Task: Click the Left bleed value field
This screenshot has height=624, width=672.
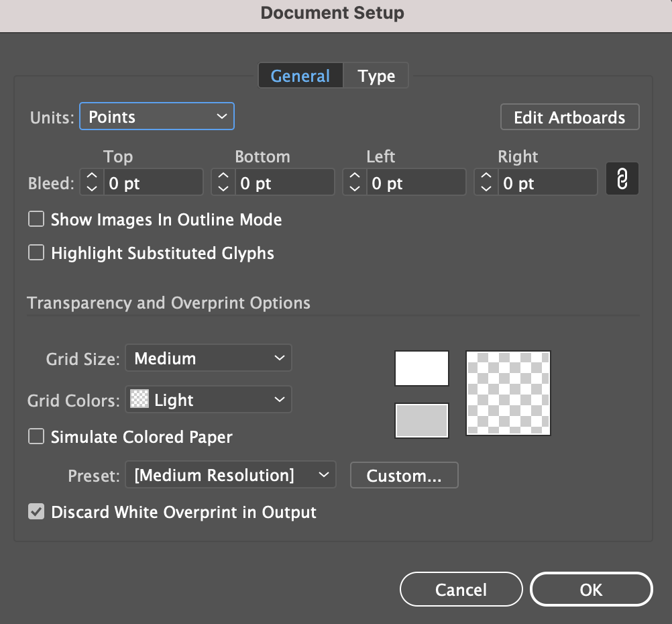Action: tap(416, 183)
